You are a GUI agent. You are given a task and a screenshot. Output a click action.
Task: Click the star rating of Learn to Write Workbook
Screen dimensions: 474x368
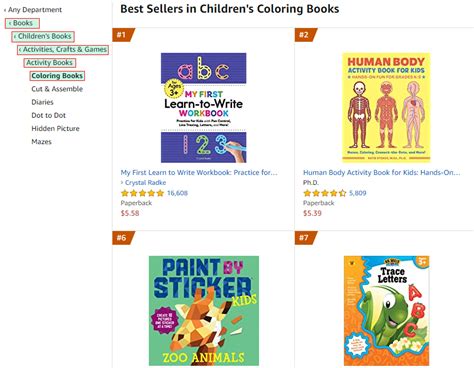click(142, 193)
